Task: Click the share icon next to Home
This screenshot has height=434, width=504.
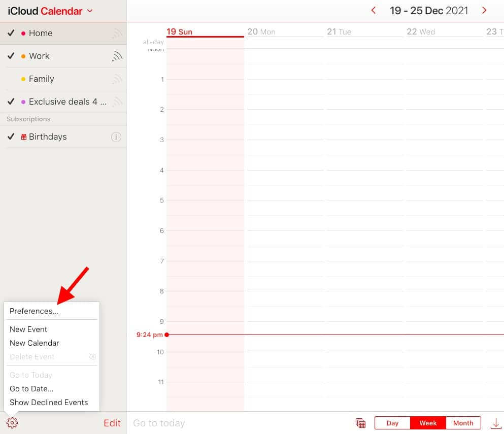Action: coord(117,34)
